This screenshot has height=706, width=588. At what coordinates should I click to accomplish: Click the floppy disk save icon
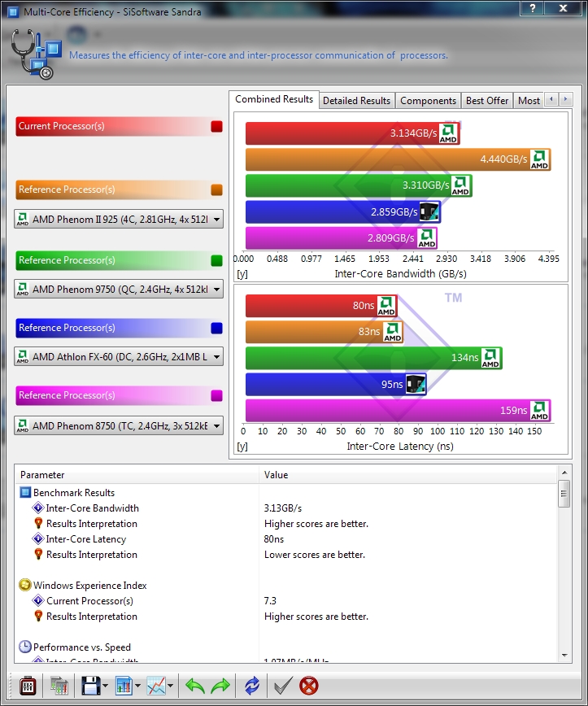tap(91, 686)
